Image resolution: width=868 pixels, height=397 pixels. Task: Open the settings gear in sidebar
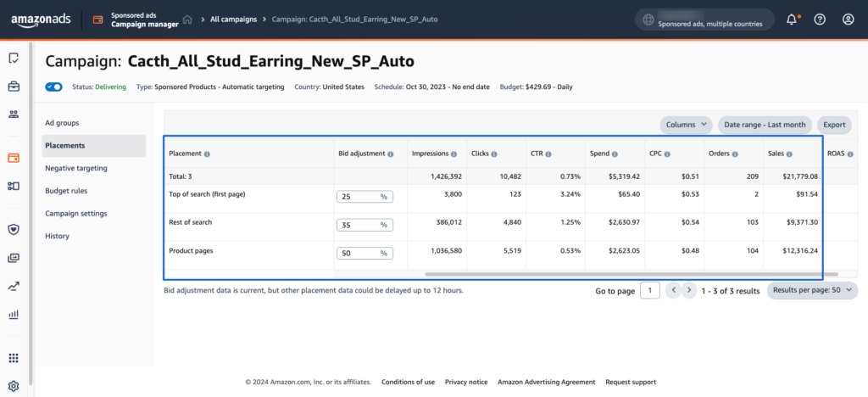14,387
